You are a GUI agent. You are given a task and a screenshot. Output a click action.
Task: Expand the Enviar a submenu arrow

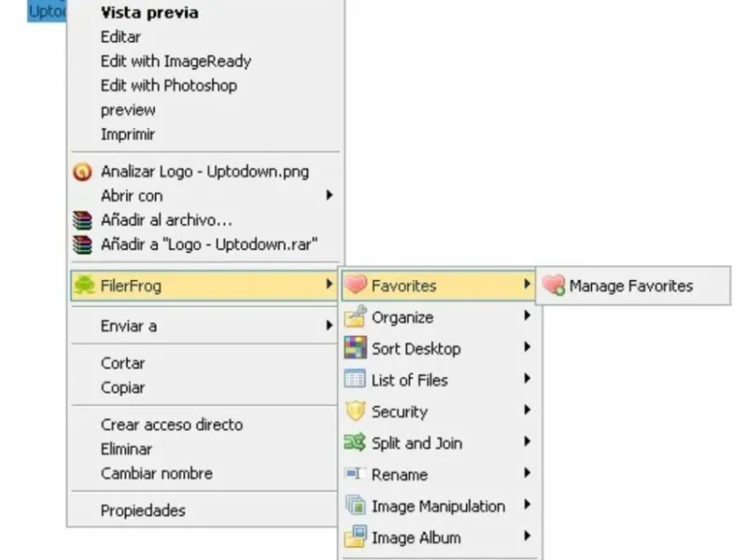329,326
